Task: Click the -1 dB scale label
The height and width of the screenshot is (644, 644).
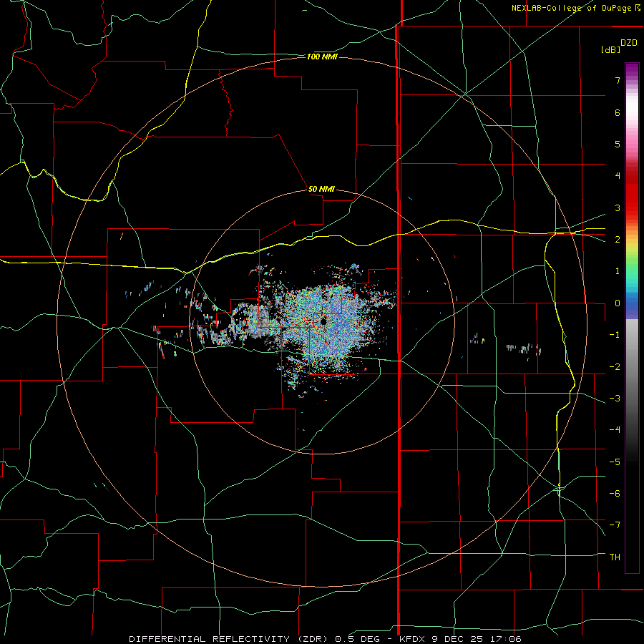Action: [615, 335]
